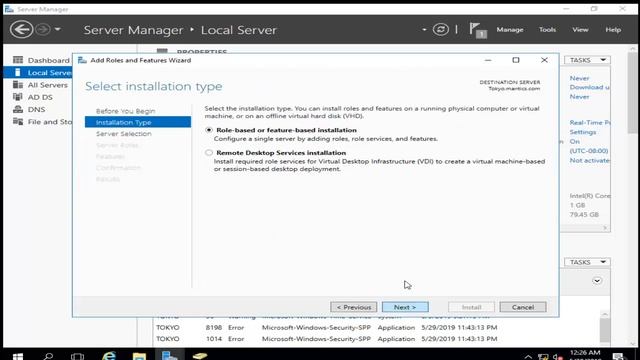Click the Server Manager forward arrow

43,30
